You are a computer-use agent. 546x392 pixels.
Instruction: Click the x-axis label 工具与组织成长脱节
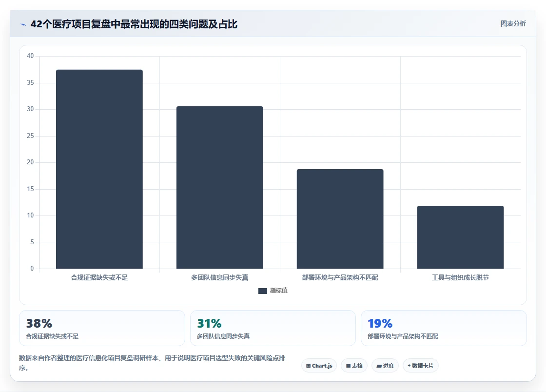460,277
